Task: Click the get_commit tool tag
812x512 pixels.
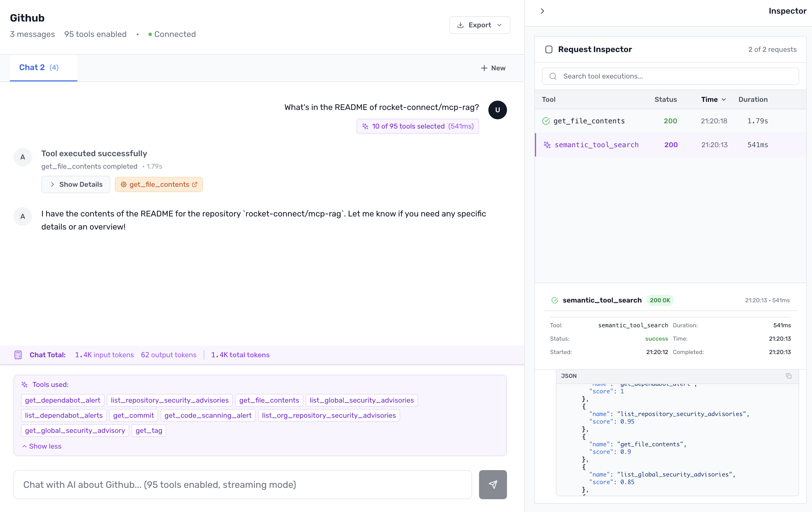Action: pyautogui.click(x=133, y=415)
